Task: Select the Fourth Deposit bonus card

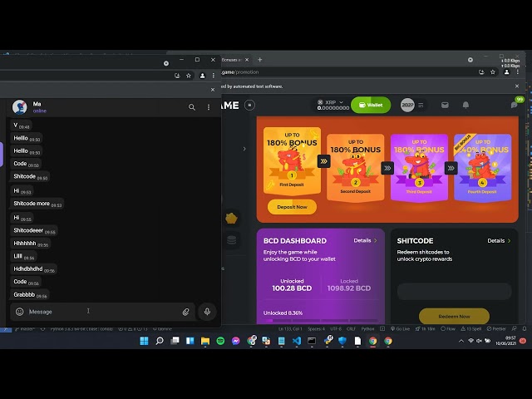Action: click(x=482, y=167)
